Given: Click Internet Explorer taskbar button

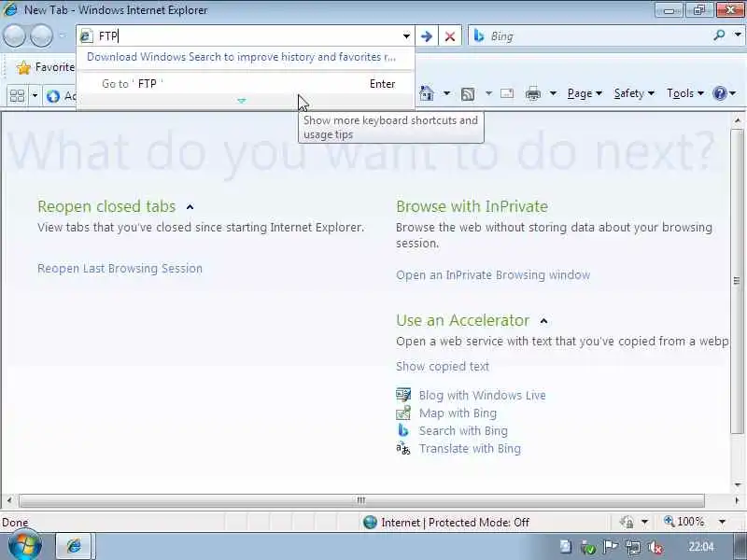Looking at the screenshot, I should point(75,546).
